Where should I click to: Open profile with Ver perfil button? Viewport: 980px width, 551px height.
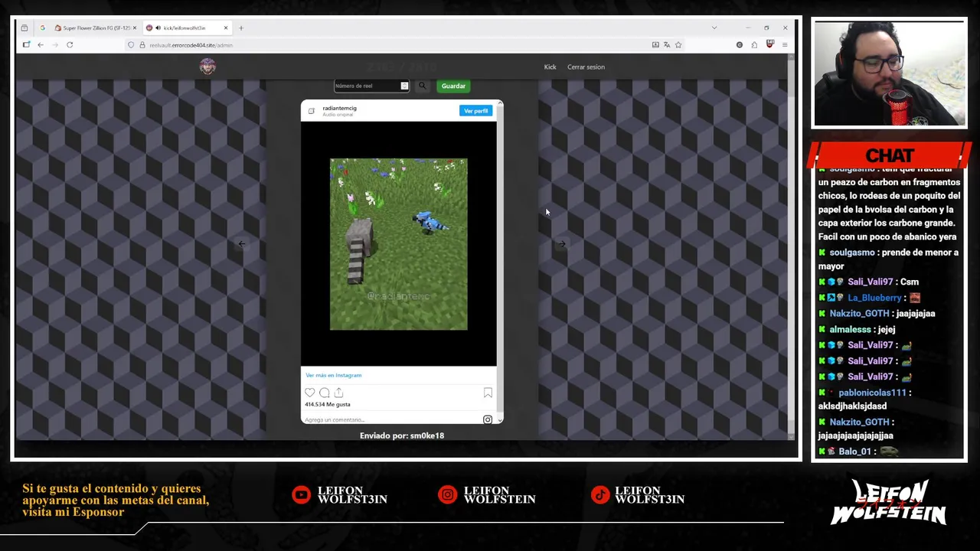475,111
